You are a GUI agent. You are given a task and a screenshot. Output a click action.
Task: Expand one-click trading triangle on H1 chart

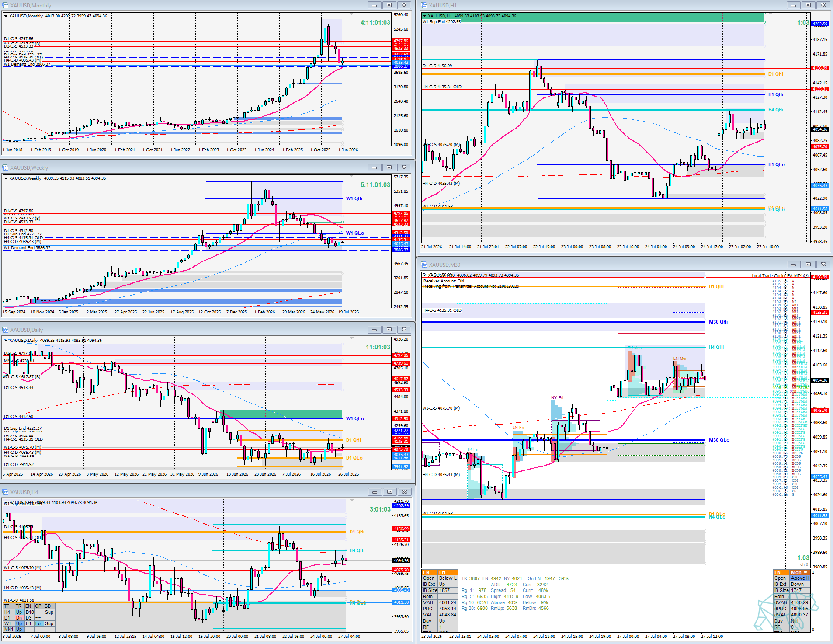tap(424, 16)
